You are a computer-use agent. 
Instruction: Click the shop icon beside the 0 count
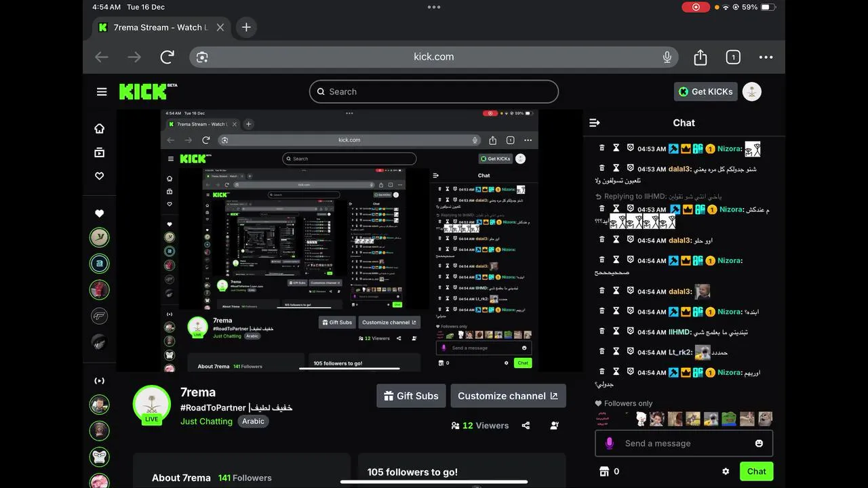click(x=604, y=471)
